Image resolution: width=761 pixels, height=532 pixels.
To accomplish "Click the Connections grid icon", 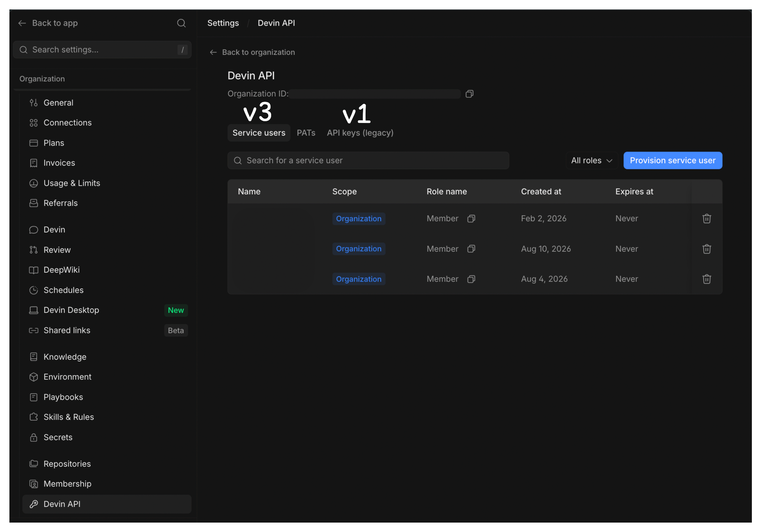I will pos(34,123).
